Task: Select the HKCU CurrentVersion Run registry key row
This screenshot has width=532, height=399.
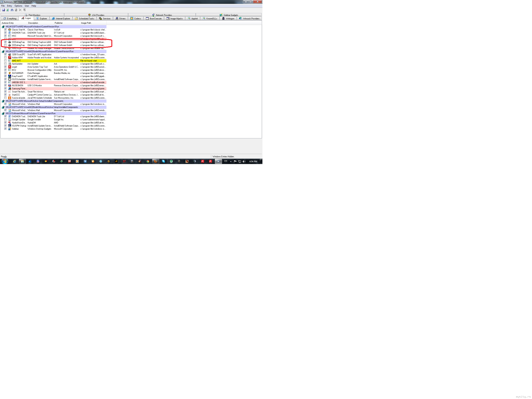Action: (x=31, y=113)
